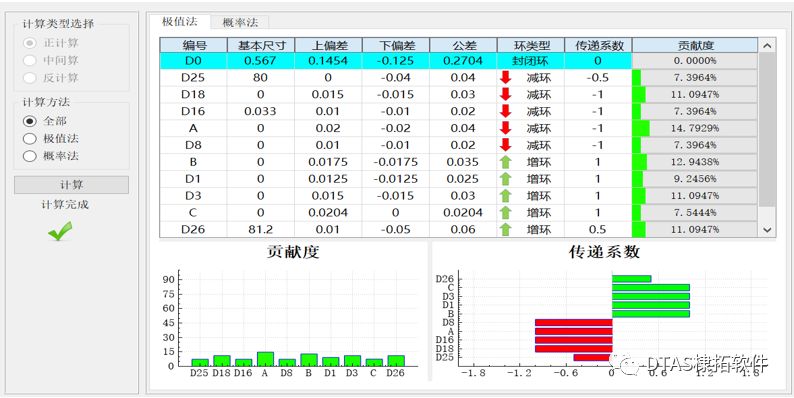Click the 公差 column header
794x398 pixels.
tap(463, 45)
